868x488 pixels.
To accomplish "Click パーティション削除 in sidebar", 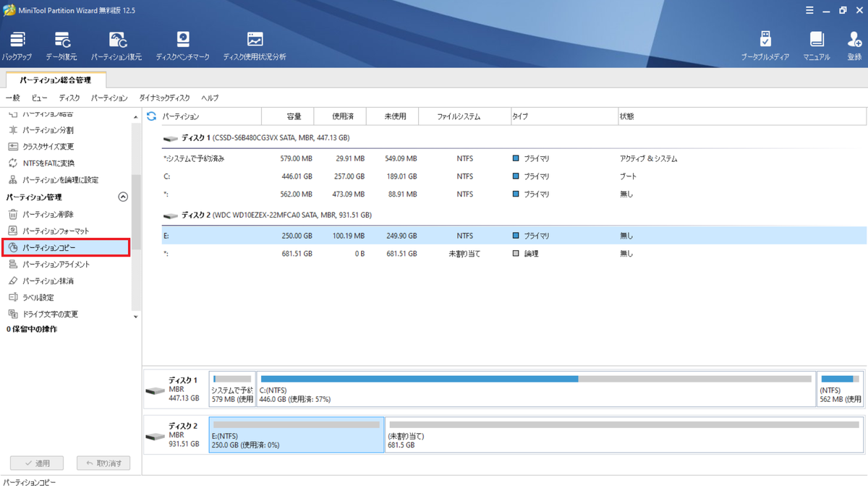I will 41,215.
